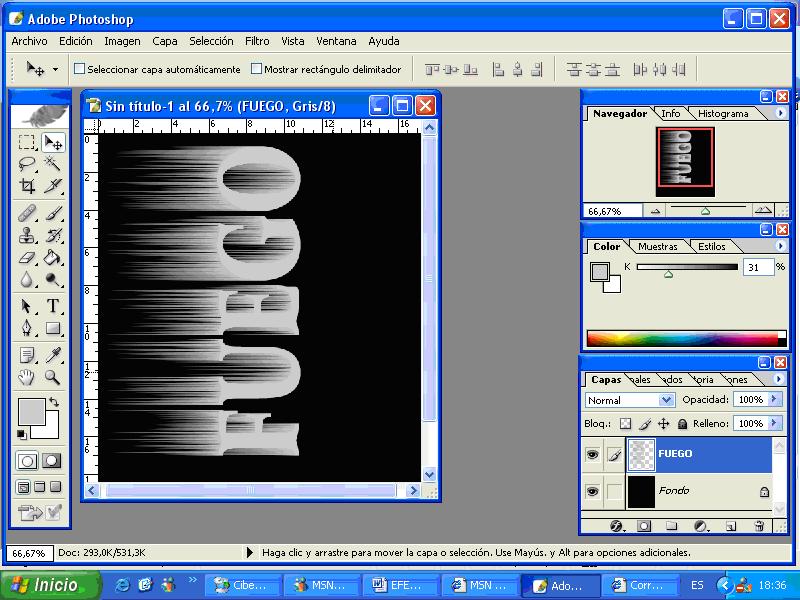Pick the Crop tool
The width and height of the screenshot is (800, 600).
28,187
